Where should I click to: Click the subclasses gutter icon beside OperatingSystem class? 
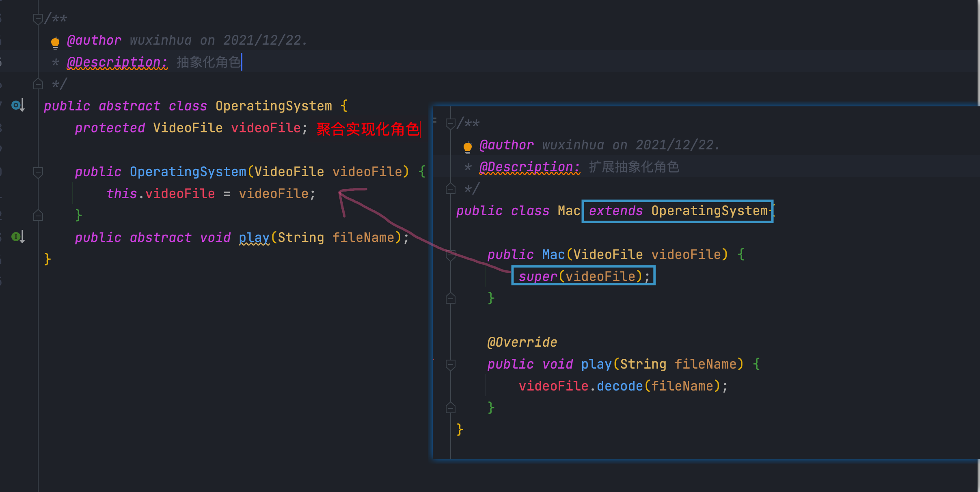pyautogui.click(x=17, y=106)
